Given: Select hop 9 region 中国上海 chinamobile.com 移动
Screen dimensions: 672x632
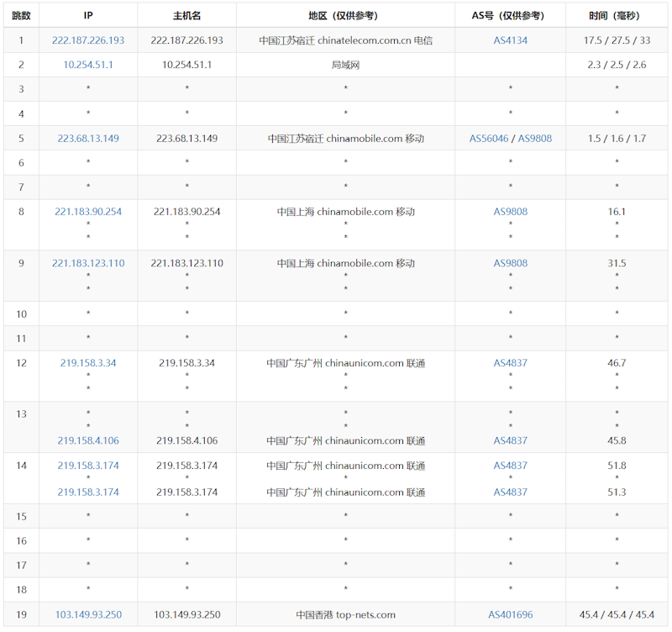Looking at the screenshot, I should 345,263.
